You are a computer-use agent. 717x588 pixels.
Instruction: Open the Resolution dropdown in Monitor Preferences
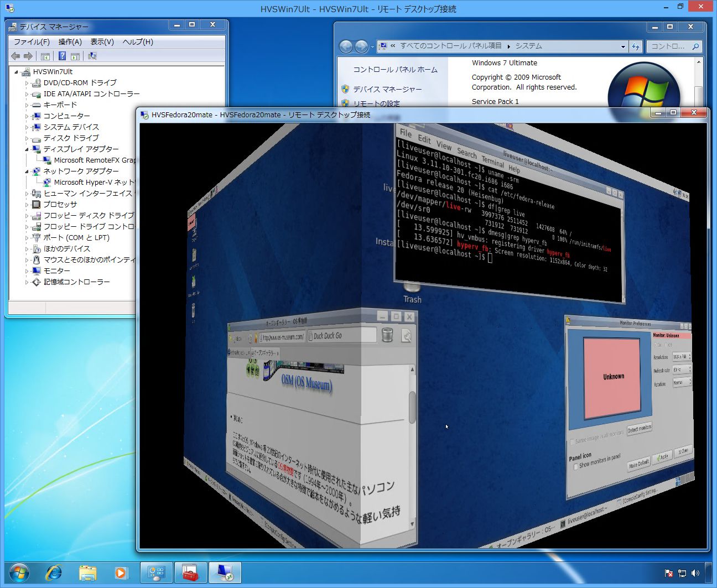pos(682,357)
